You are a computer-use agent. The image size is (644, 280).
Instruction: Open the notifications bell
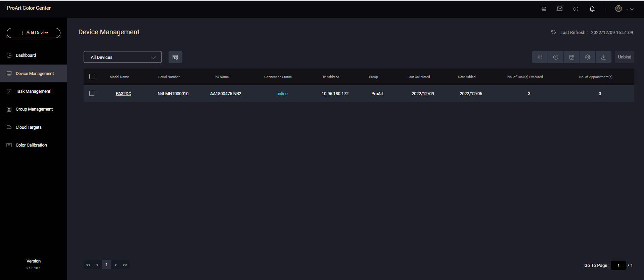pos(592,9)
